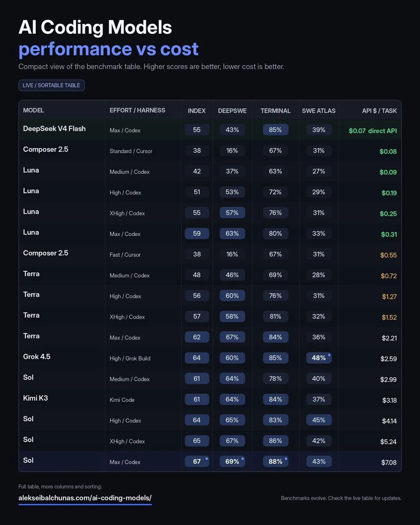Select the DeepSeek V4 Flash model name

tap(54, 128)
